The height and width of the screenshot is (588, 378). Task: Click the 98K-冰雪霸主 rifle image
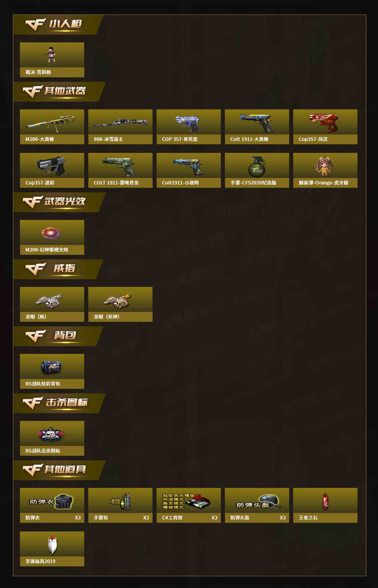pyautogui.click(x=120, y=123)
